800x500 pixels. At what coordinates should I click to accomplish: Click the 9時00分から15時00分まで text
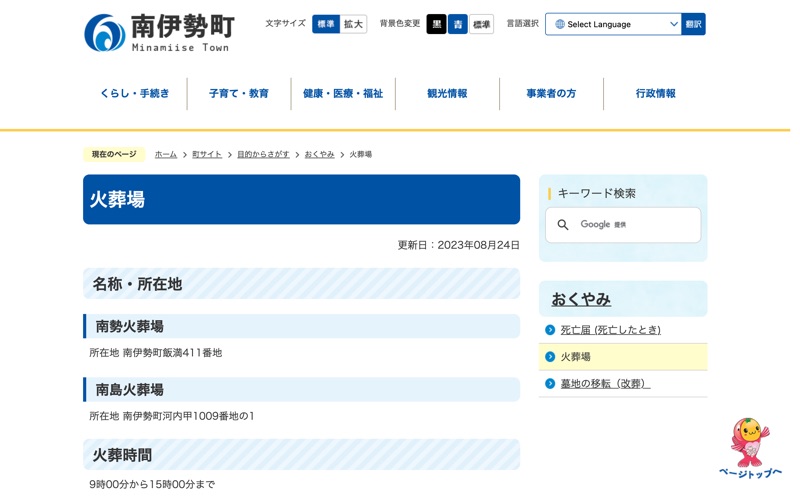pyautogui.click(x=152, y=484)
